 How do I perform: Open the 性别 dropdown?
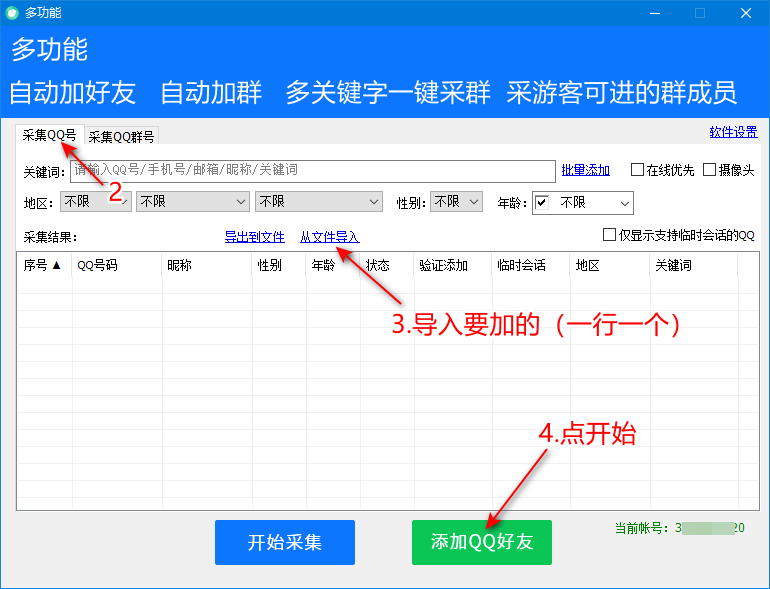tap(457, 202)
